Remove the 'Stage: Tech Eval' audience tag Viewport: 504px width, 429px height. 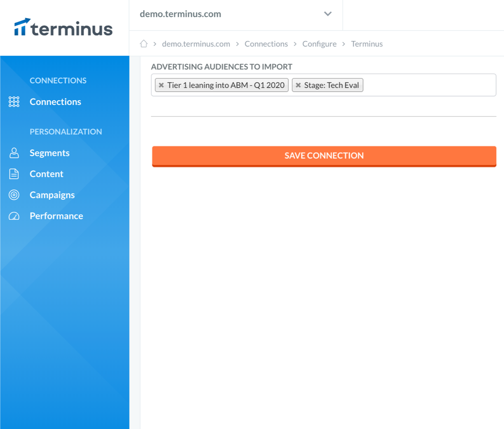(298, 85)
